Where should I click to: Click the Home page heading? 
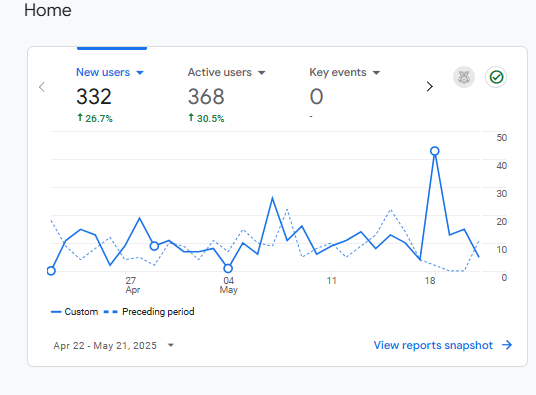(48, 10)
